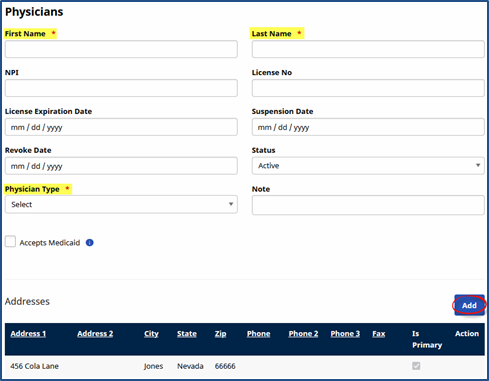The height and width of the screenshot is (381, 489).
Task: Click into the NPI field
Action: click(121, 88)
